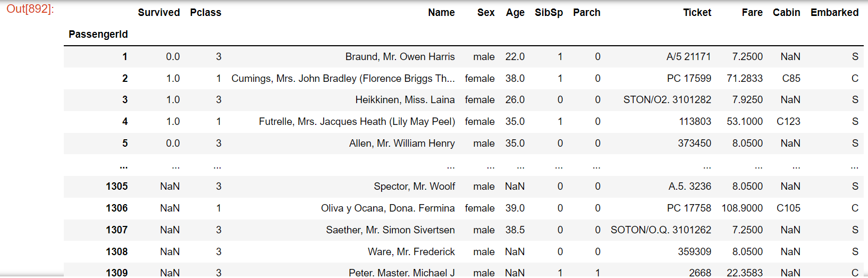Viewport: 868px width, 278px height.
Task: Click the Cabin column header
Action: pyautogui.click(x=786, y=13)
